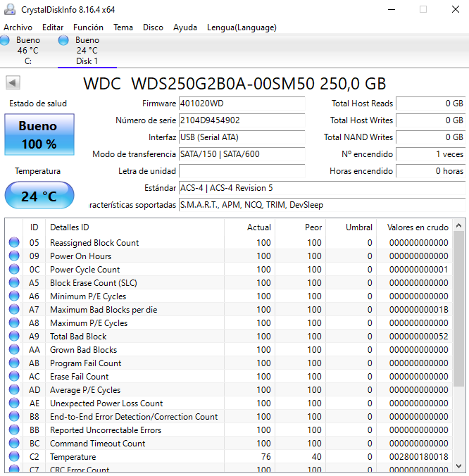Click the empty Letra de unidad field

click(242, 171)
